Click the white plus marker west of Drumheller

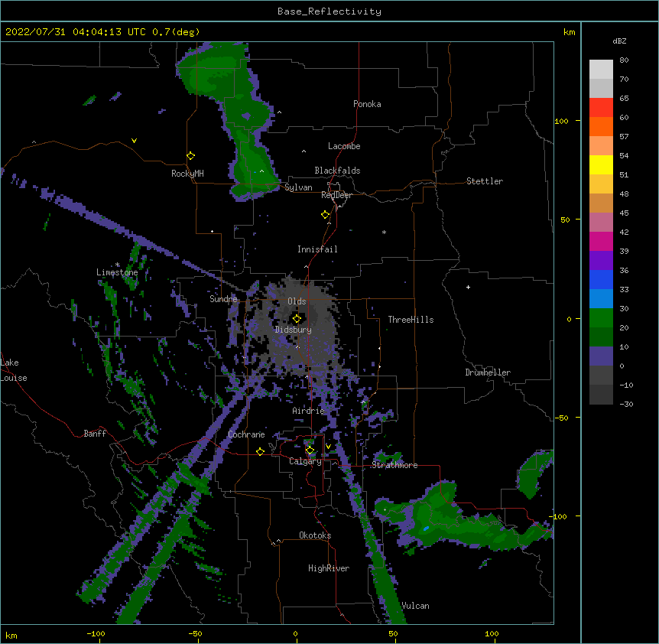468,287
